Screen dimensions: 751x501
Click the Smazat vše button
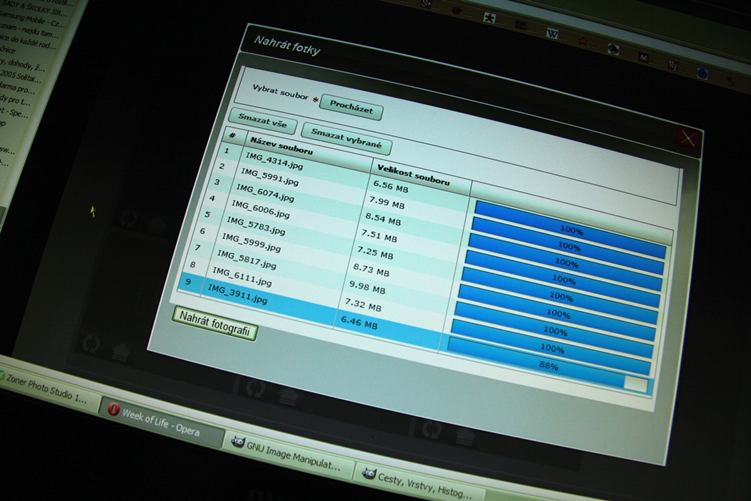pos(262,120)
